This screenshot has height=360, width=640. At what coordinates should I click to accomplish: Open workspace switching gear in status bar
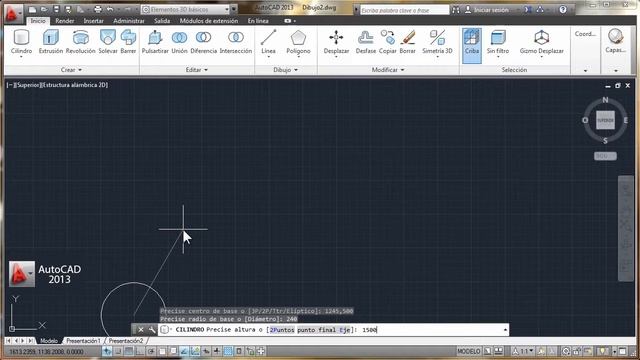[566, 351]
